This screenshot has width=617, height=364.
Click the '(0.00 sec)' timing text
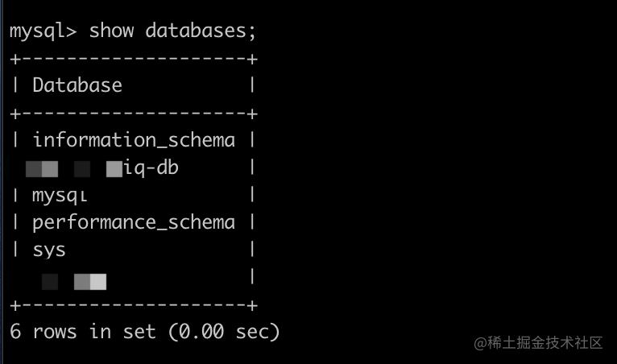tap(224, 332)
